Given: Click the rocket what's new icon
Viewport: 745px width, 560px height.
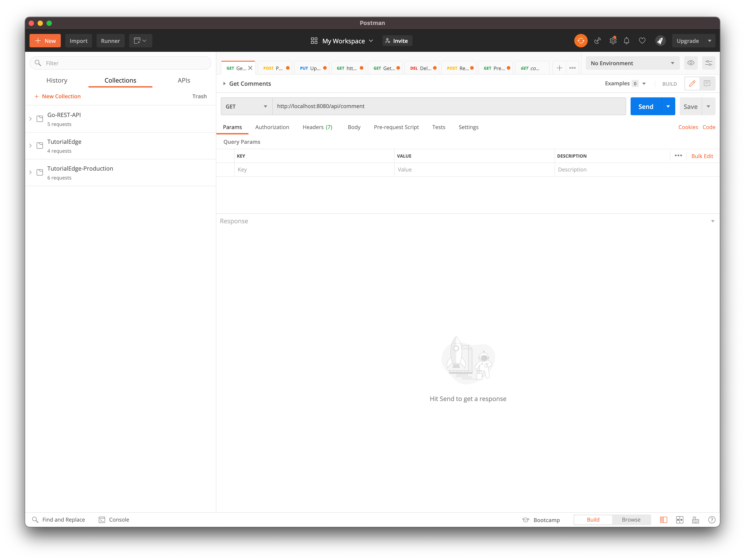Looking at the screenshot, I should tap(660, 41).
